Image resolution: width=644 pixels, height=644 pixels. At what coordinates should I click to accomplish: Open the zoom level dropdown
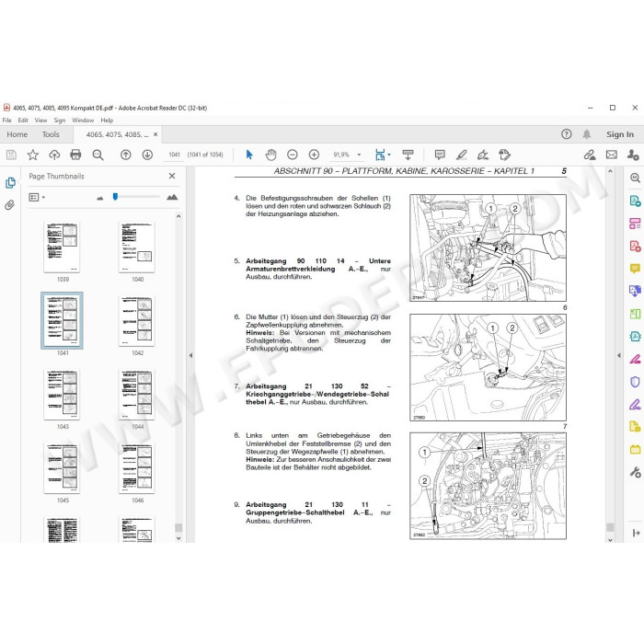coord(359,155)
